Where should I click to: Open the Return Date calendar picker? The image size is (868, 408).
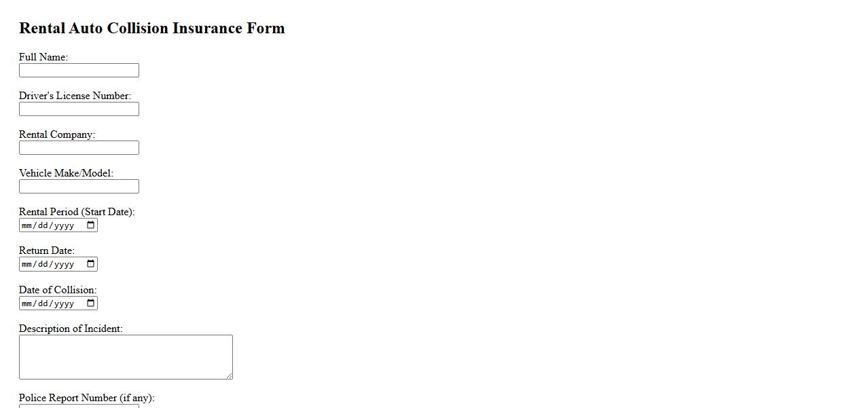(91, 264)
